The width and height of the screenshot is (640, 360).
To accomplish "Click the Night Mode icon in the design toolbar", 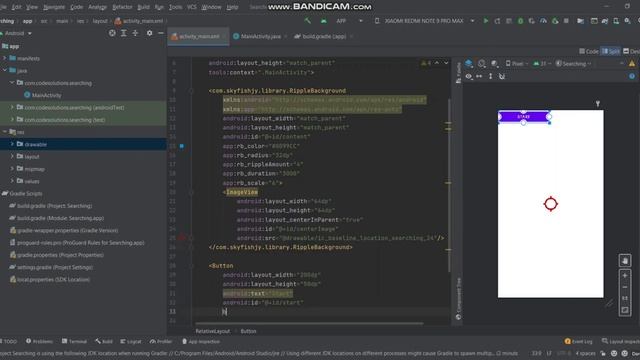I will pyautogui.click(x=495, y=64).
